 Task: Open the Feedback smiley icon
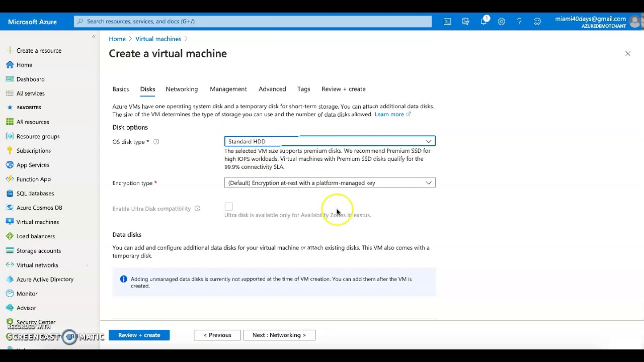click(537, 22)
